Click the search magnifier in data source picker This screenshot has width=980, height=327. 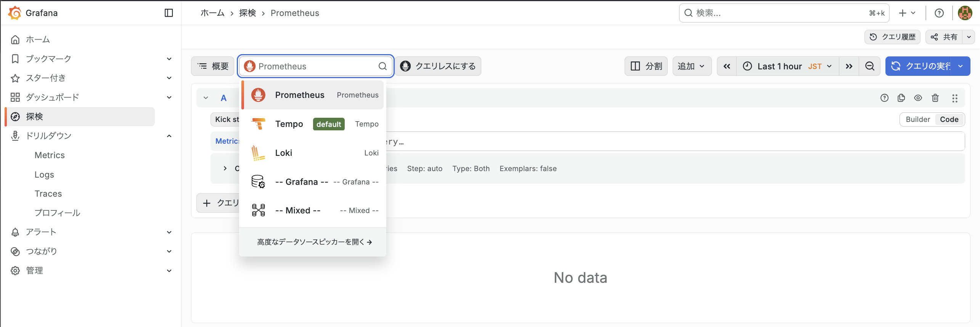point(383,66)
